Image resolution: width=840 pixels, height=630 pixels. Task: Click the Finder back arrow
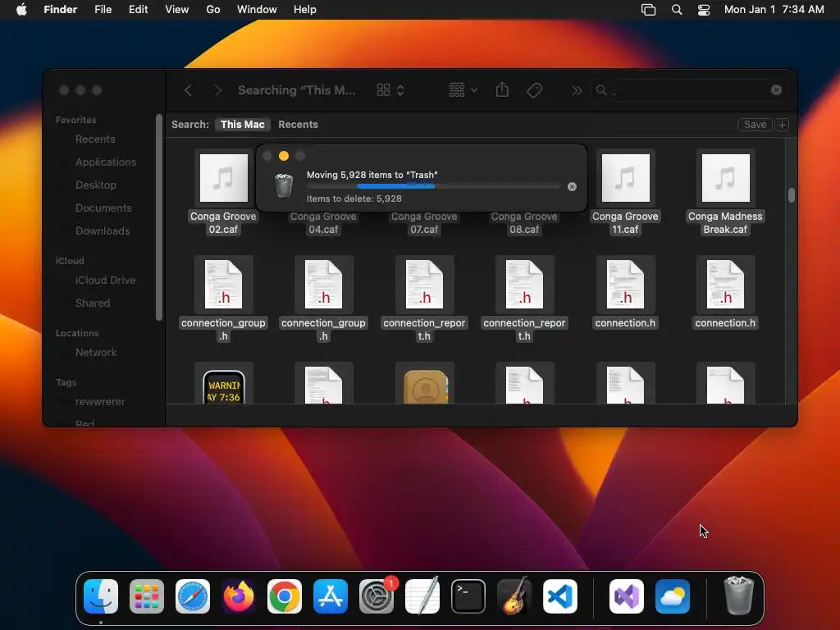[x=188, y=90]
